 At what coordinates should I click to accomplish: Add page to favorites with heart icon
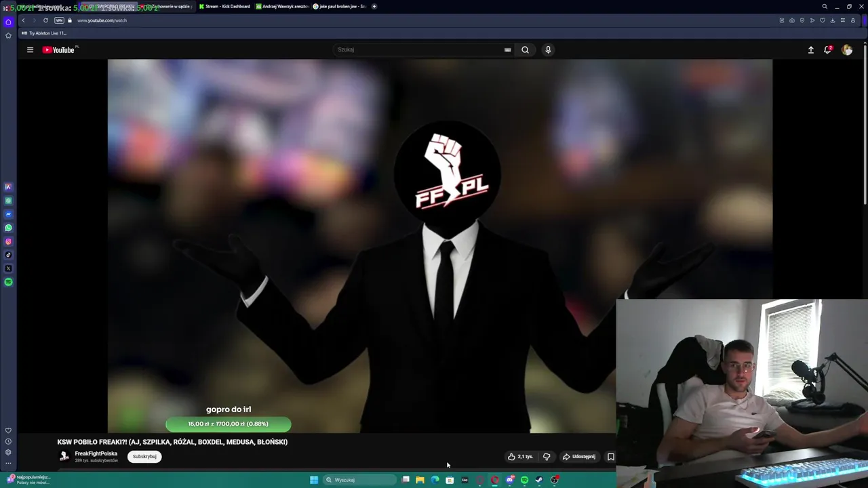(x=823, y=20)
